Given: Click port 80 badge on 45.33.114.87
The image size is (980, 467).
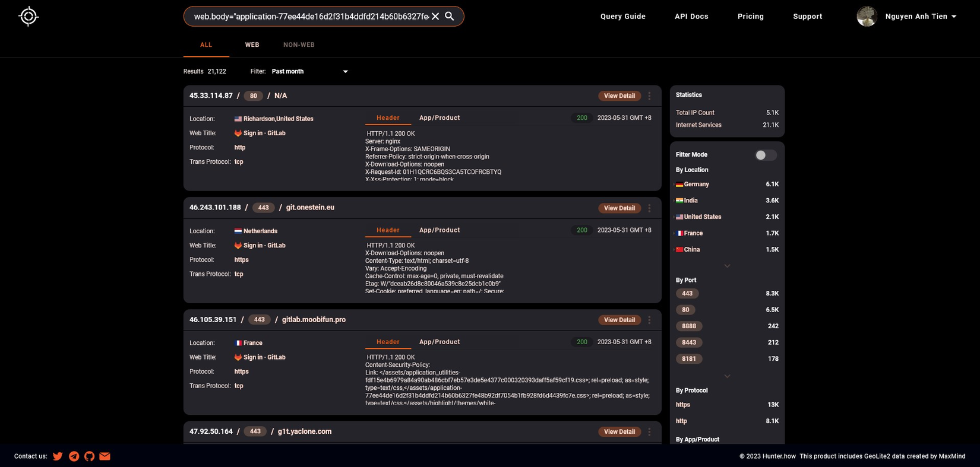Looking at the screenshot, I should pos(254,96).
